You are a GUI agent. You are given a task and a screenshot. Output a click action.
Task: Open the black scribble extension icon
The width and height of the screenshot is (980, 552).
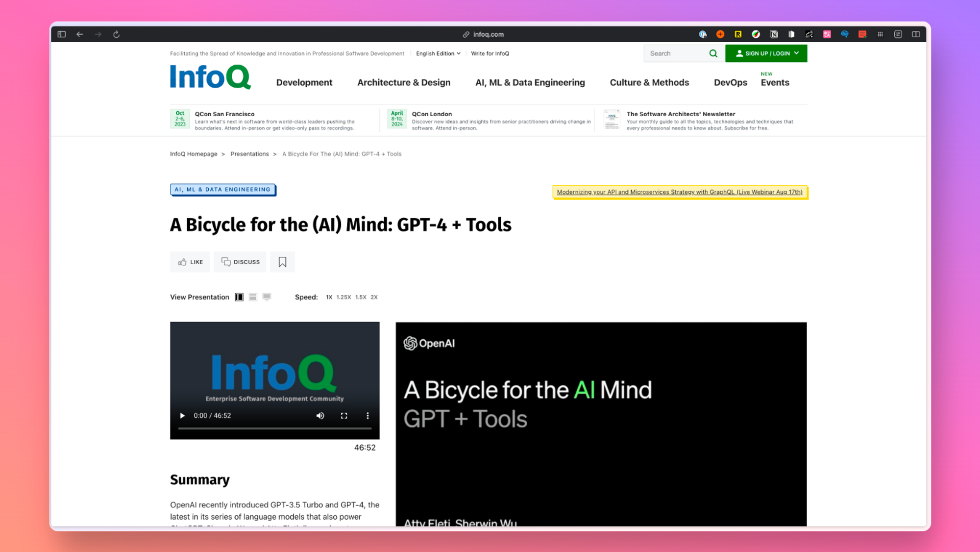(x=809, y=34)
